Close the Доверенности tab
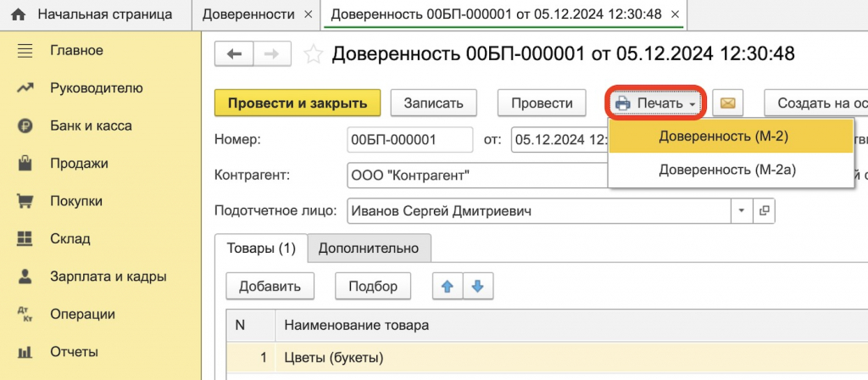Image resolution: width=868 pixels, height=380 pixels. [309, 14]
